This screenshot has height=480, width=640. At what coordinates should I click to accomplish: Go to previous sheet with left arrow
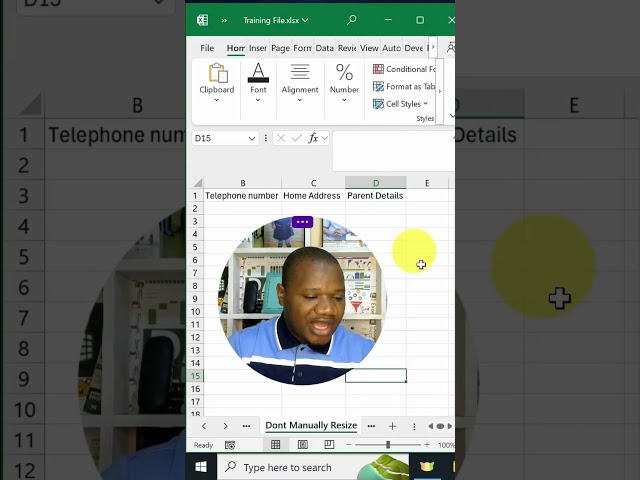(x=204, y=426)
